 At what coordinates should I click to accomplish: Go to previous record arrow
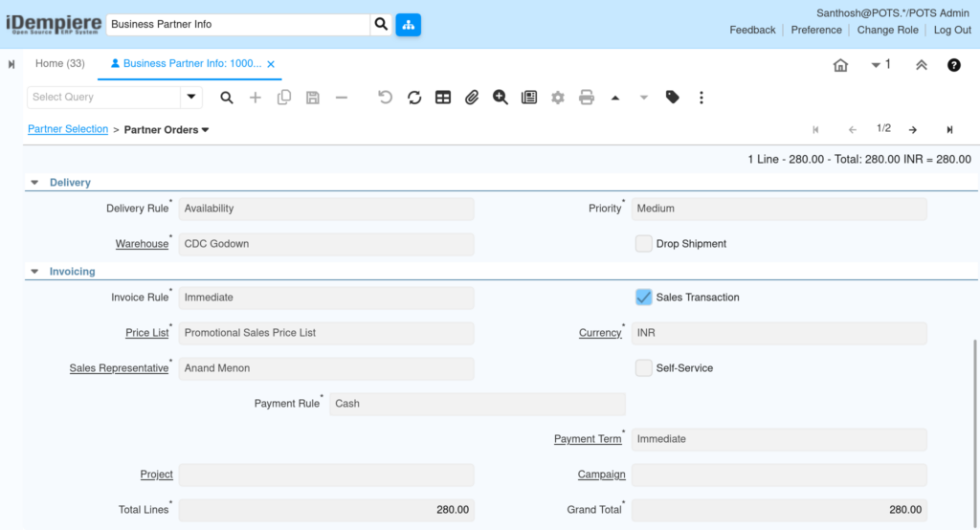pos(853,130)
